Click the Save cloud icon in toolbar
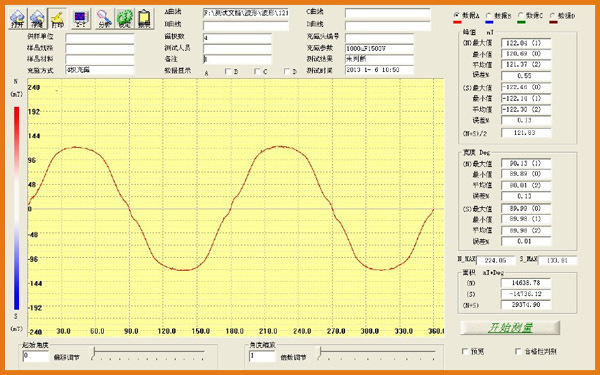This screenshot has height=375, width=600. click(x=38, y=18)
